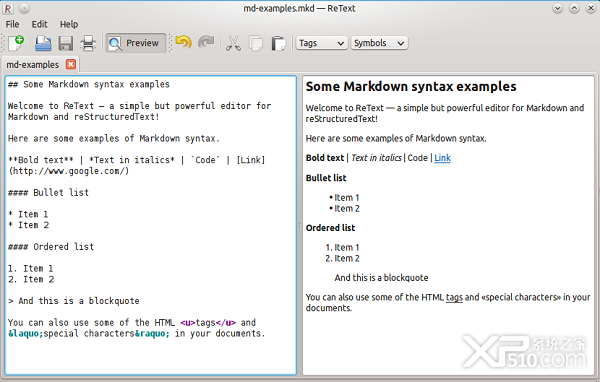Viewport: 600px width, 382px height.
Task: Open a file using the folder icon
Action: coord(43,43)
